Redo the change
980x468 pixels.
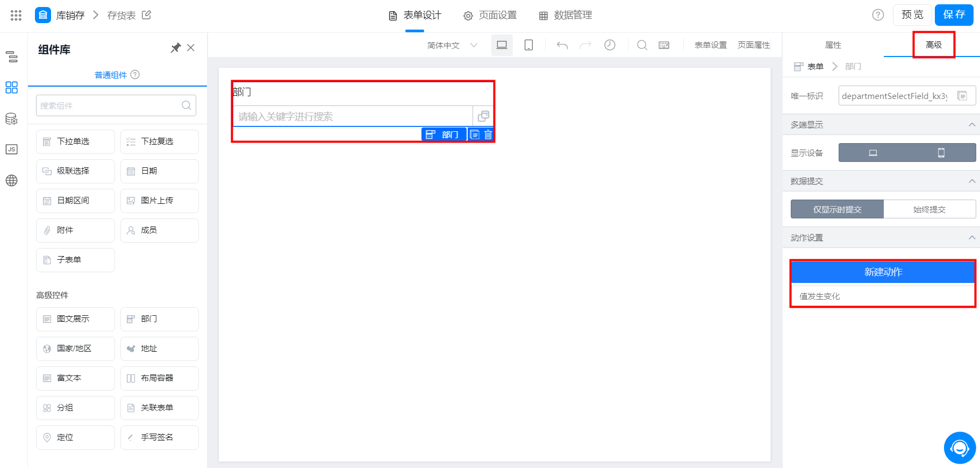point(585,45)
